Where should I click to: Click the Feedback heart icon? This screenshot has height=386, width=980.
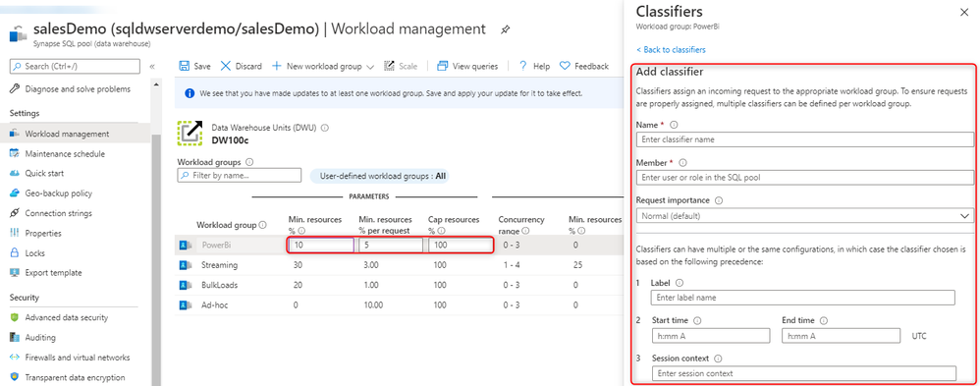tap(565, 67)
